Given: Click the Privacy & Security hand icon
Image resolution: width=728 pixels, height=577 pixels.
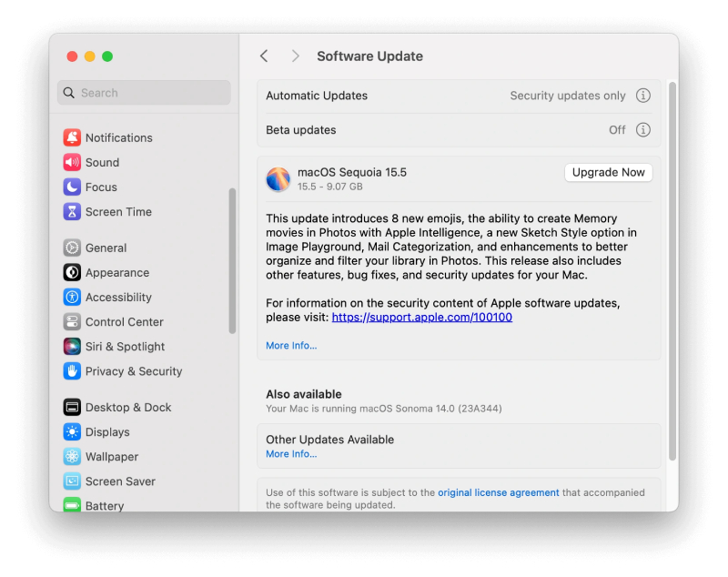Looking at the screenshot, I should tap(72, 370).
